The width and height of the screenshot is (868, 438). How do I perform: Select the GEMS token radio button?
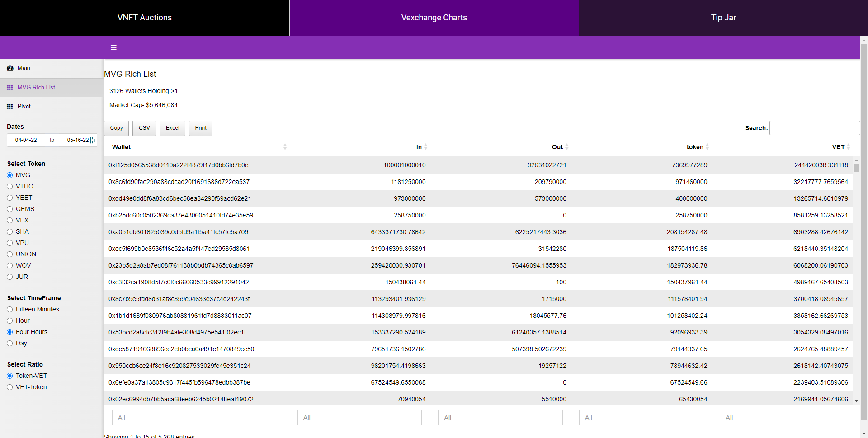pos(9,209)
